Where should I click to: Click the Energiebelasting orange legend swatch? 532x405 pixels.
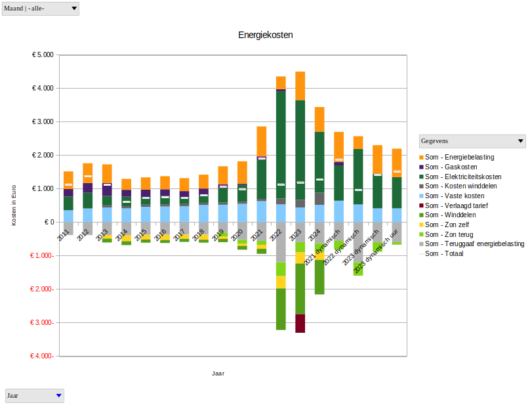click(421, 158)
